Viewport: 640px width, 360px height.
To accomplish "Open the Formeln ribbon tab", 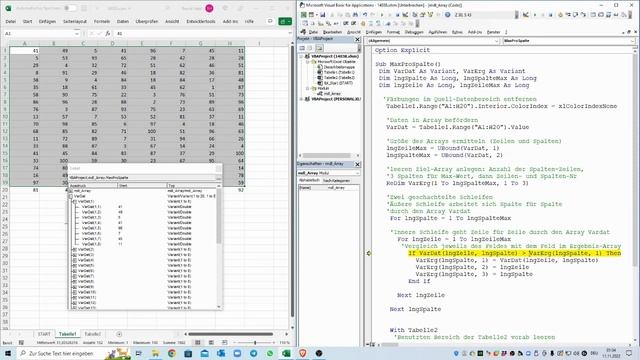I will tap(102, 21).
